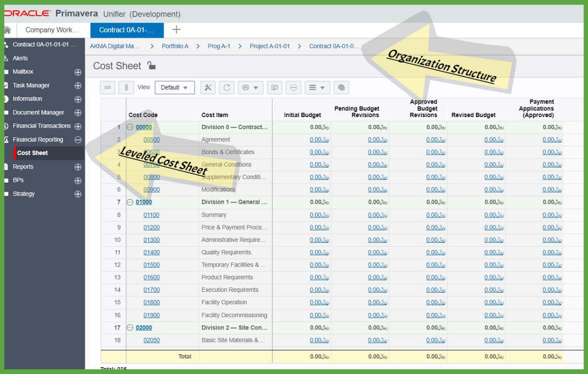The height and width of the screenshot is (374, 588).
Task: Open cost code 01500 link
Action: coord(152,265)
